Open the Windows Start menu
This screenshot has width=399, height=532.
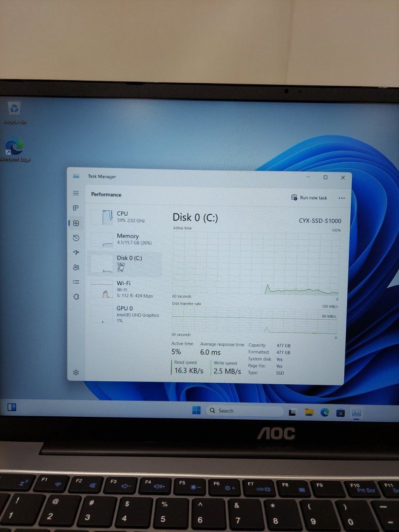point(197,411)
